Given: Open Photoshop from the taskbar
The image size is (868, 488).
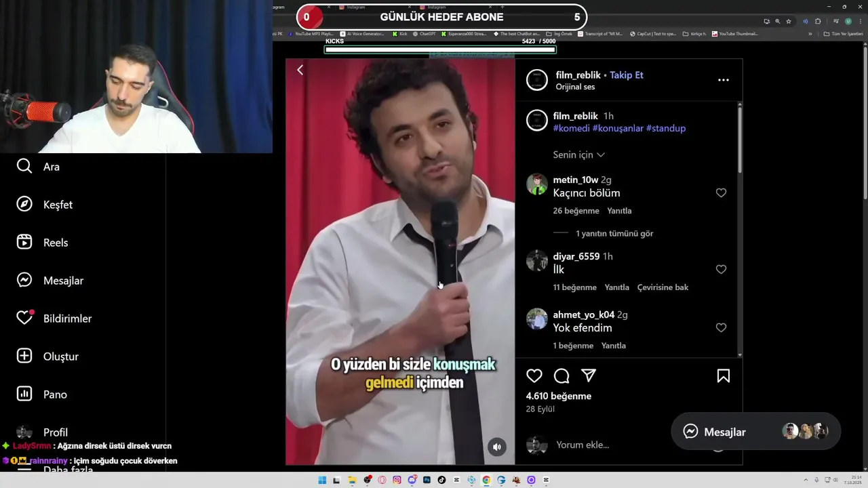Looking at the screenshot, I should click(x=427, y=480).
